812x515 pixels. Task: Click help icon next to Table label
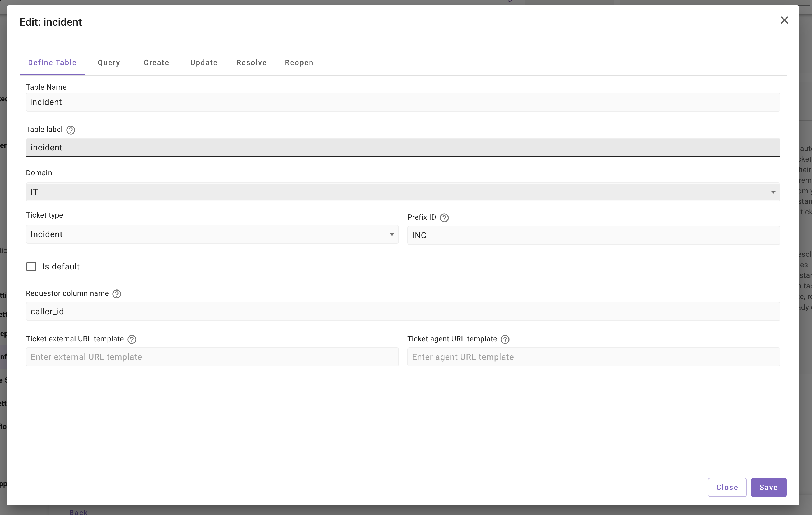point(71,130)
